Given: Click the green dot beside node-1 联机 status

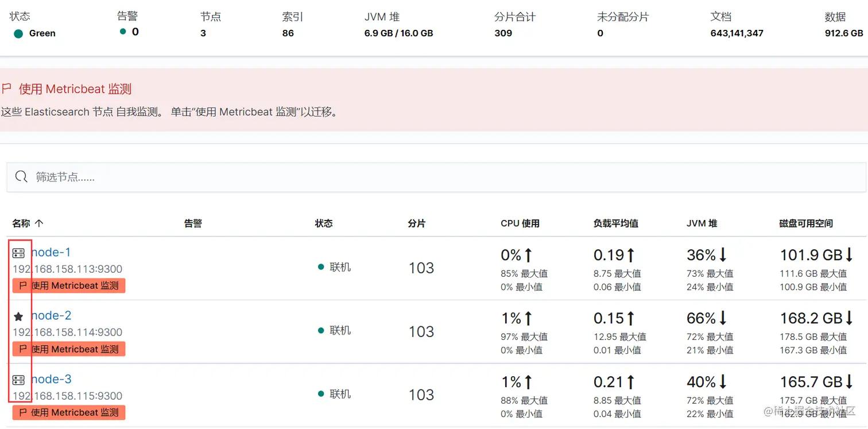Looking at the screenshot, I should pos(321,266).
